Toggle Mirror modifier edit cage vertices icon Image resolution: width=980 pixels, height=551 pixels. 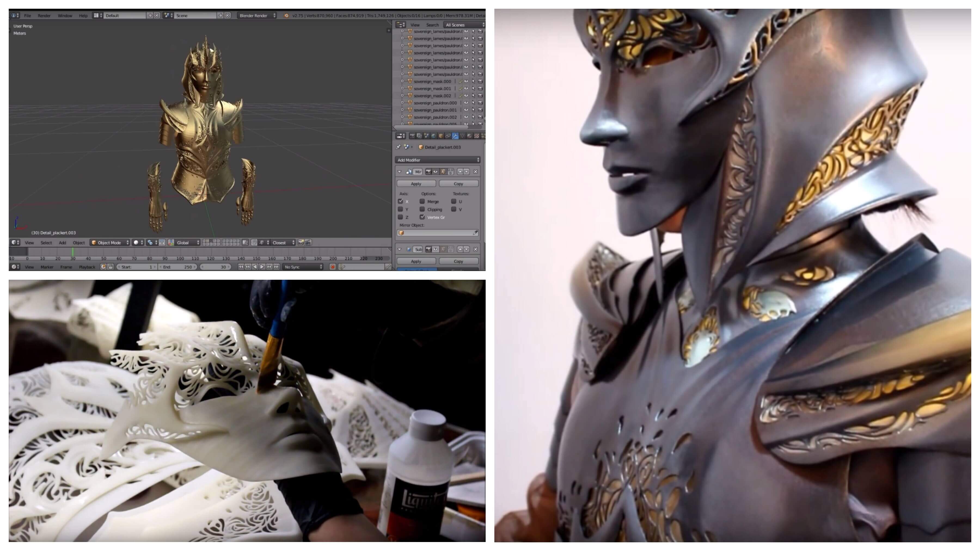click(451, 172)
